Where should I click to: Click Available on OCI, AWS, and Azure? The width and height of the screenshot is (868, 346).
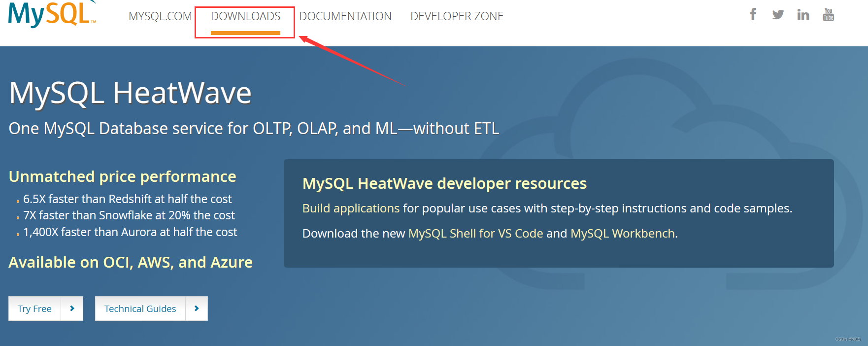tap(131, 262)
